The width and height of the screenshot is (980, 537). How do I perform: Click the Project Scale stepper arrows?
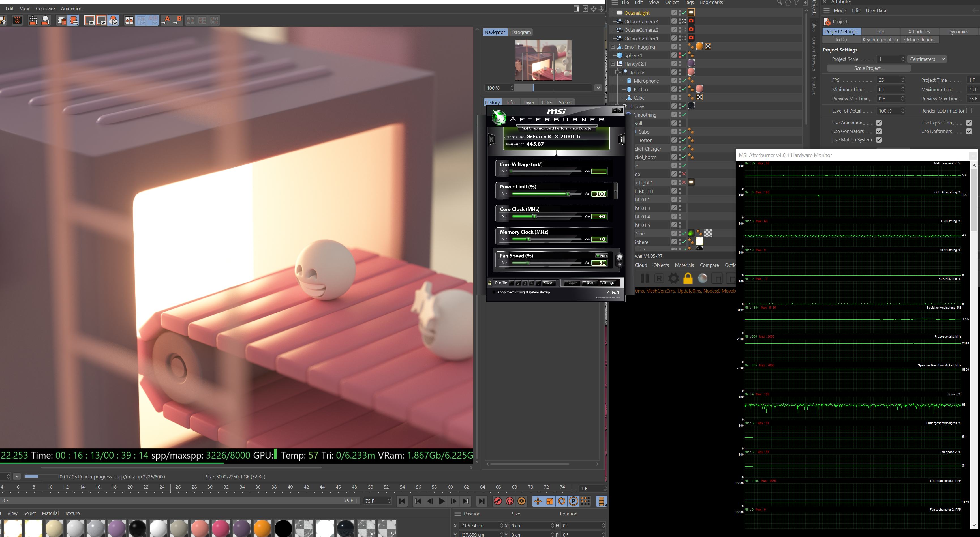click(903, 59)
